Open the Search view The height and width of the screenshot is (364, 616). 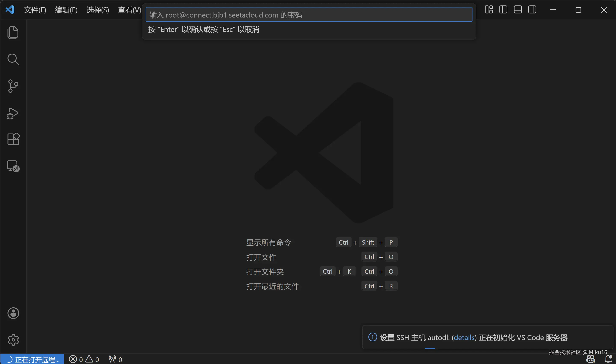[x=13, y=59]
